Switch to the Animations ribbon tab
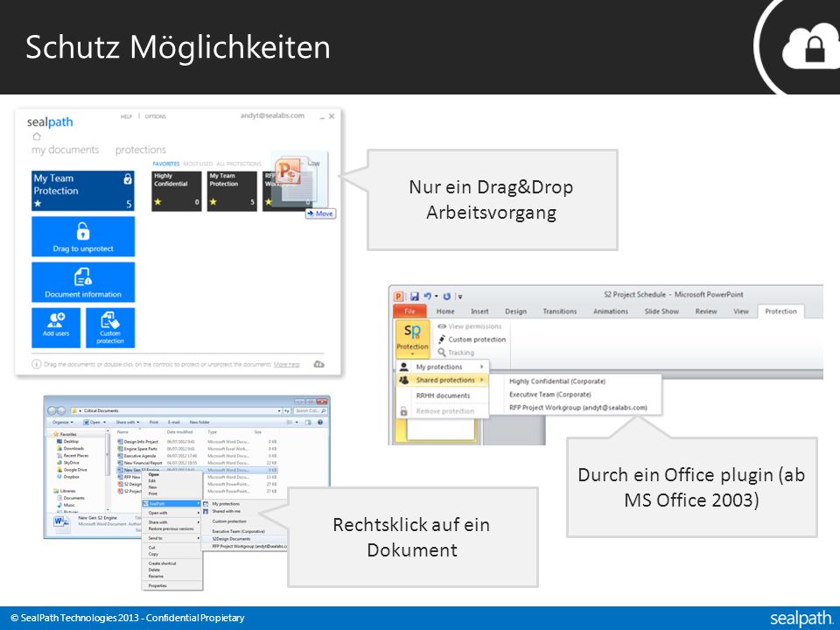The width and height of the screenshot is (840, 630). [x=611, y=311]
